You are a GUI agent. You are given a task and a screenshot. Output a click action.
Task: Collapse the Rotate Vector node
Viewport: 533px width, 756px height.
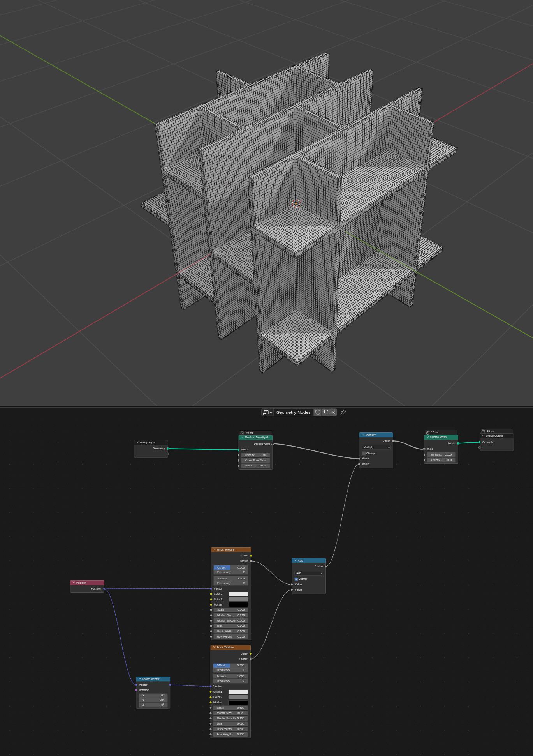point(140,679)
